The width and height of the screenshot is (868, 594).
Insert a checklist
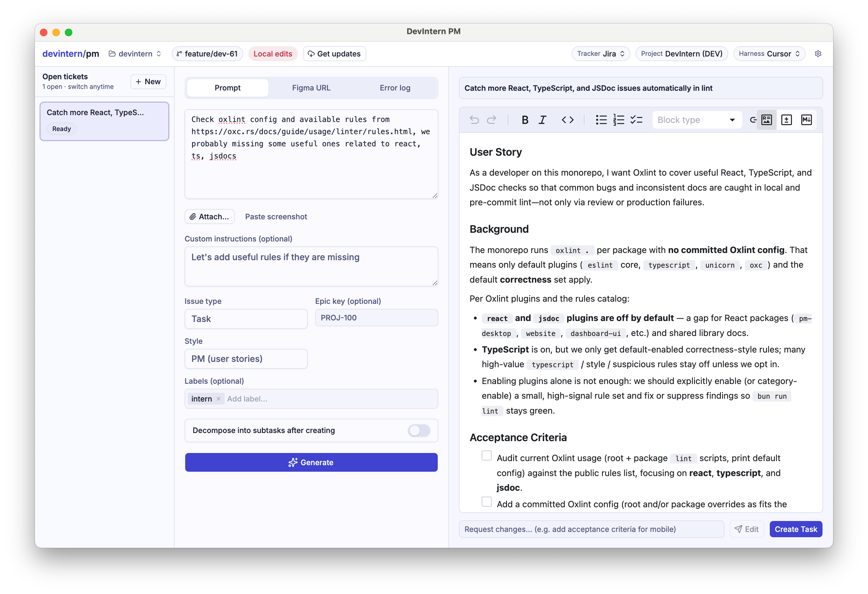pos(636,119)
